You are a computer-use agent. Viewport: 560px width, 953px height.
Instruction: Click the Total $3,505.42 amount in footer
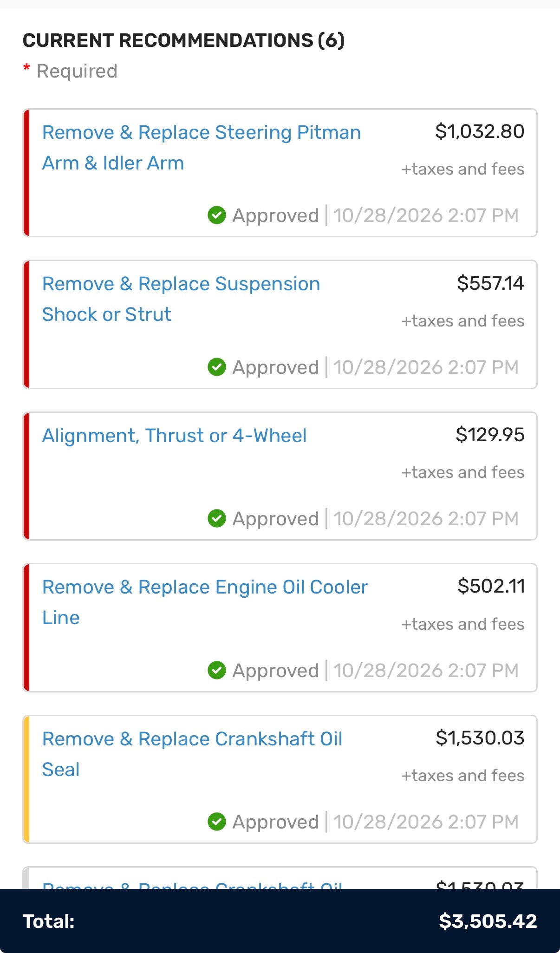(x=488, y=921)
